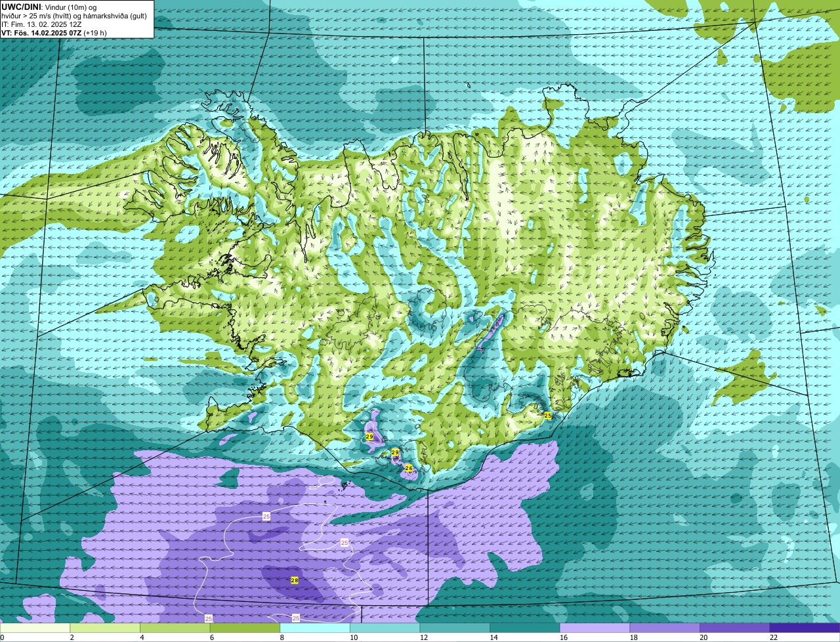Click the 16–18 m/s lavender legend swatch
Image resolution: width=840 pixels, height=642 pixels.
click(595, 628)
